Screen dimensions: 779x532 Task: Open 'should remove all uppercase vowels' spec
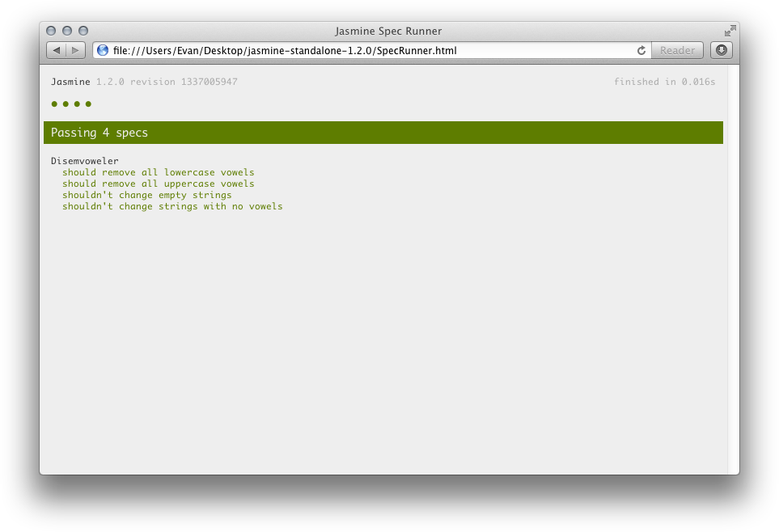tap(158, 184)
